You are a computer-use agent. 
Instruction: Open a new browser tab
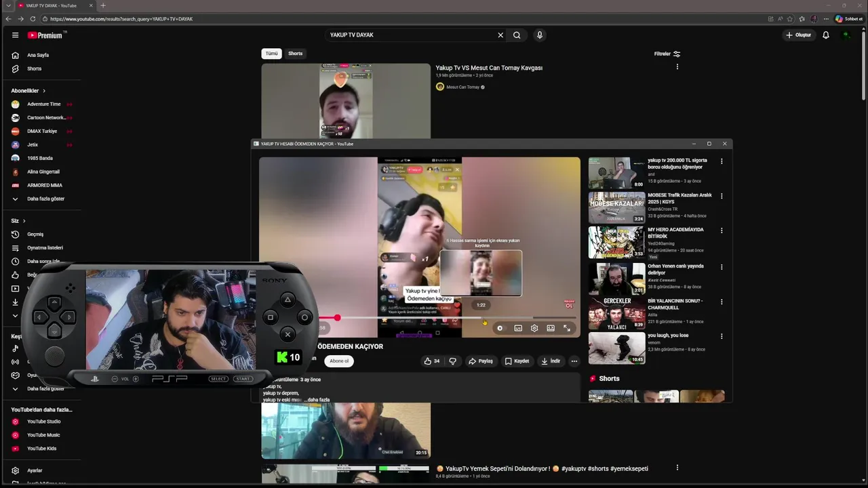point(103,5)
